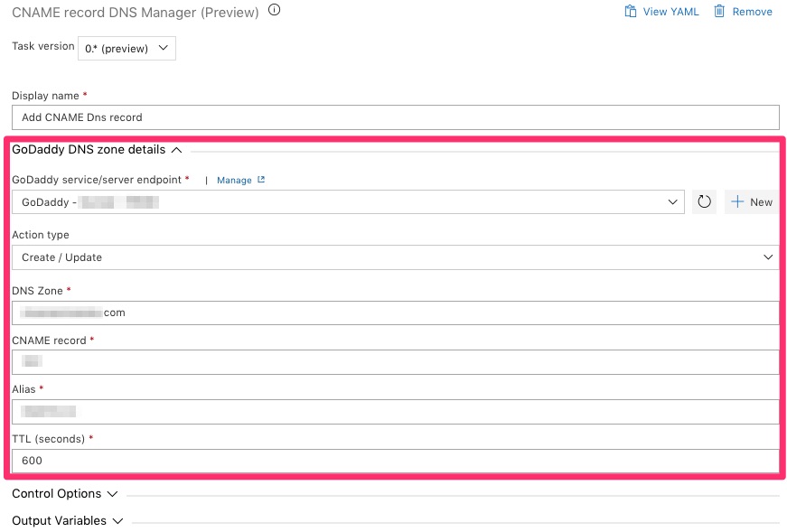The height and width of the screenshot is (532, 787).
Task: Remove this task with the Remove button
Action: pyautogui.click(x=744, y=12)
